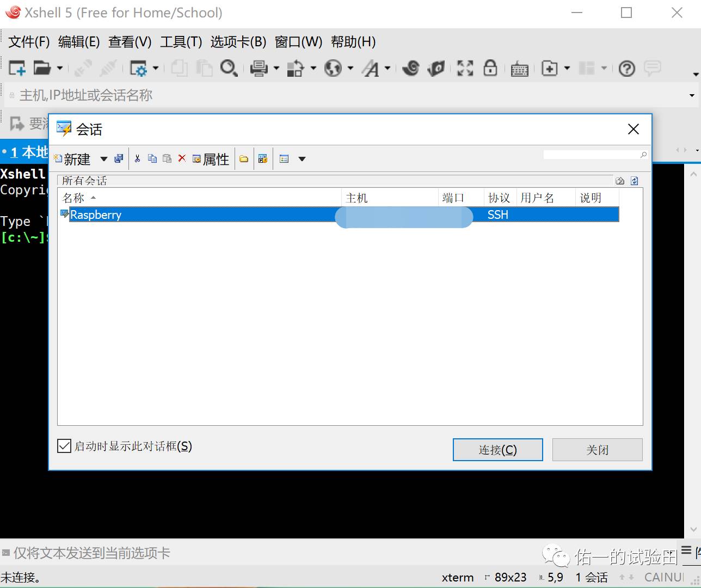This screenshot has height=588, width=701.
Task: Click the session properties gear icon in toolbar
Action: pyautogui.click(x=138, y=68)
